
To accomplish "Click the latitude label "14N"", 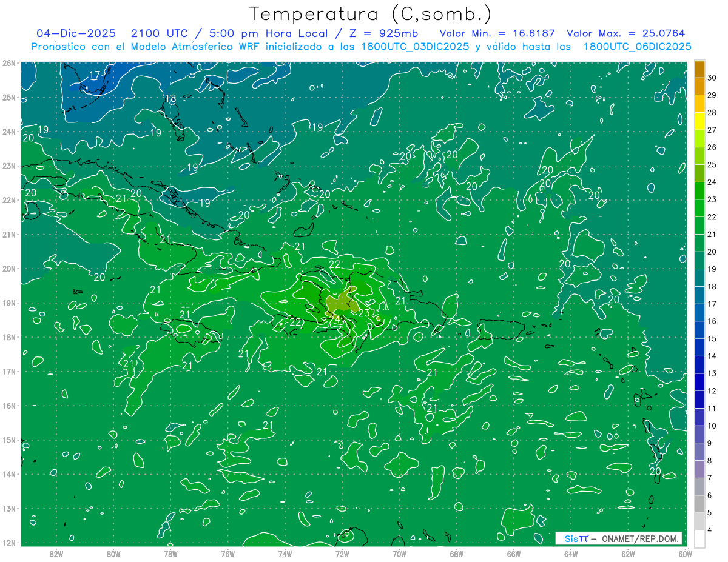I will pos(8,474).
